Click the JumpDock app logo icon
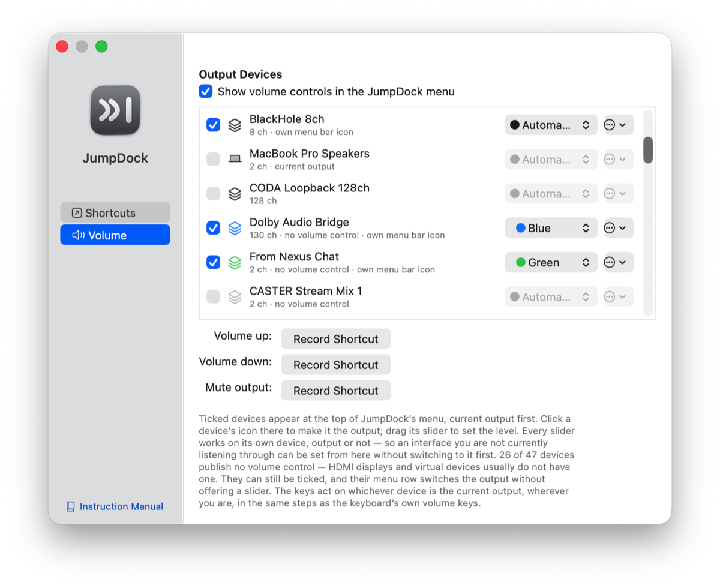The image size is (720, 588). click(x=115, y=110)
